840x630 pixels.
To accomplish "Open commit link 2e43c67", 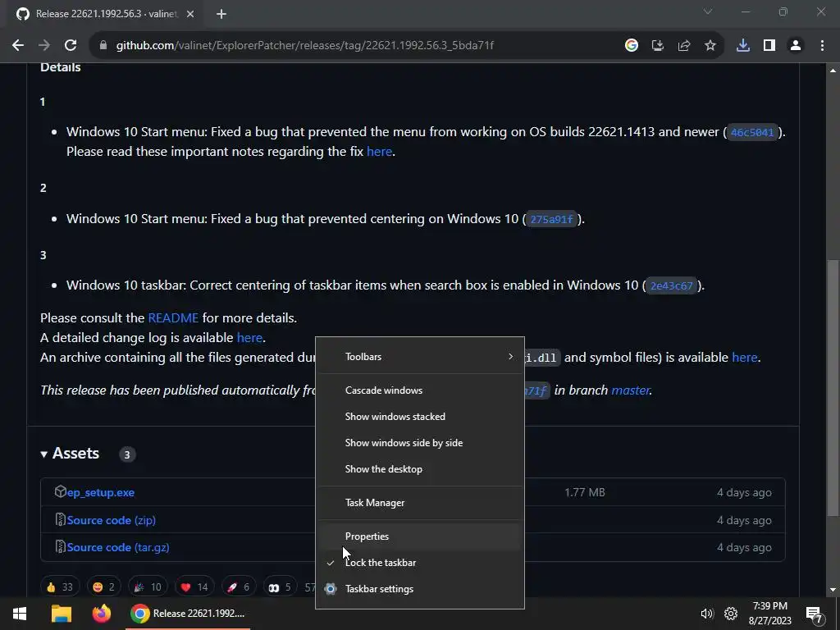I will (671, 285).
